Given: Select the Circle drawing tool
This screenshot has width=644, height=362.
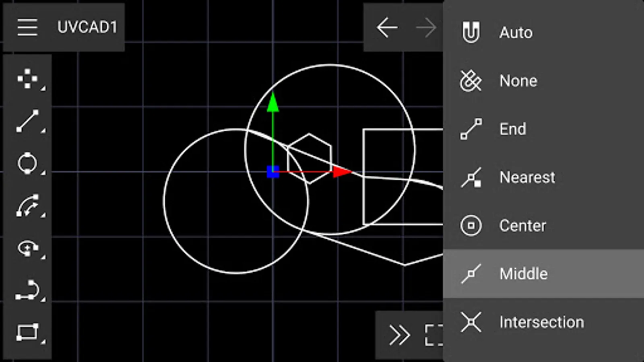Looking at the screenshot, I should coord(27,163).
